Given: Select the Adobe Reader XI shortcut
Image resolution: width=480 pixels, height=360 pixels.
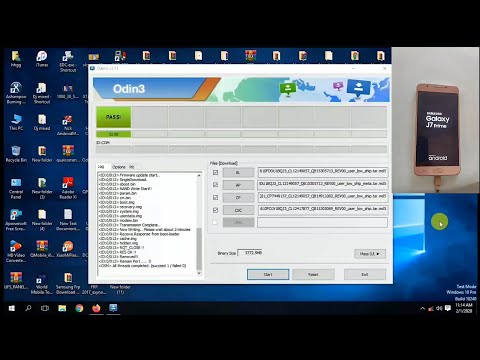Looking at the screenshot, I should pyautogui.click(x=68, y=188).
